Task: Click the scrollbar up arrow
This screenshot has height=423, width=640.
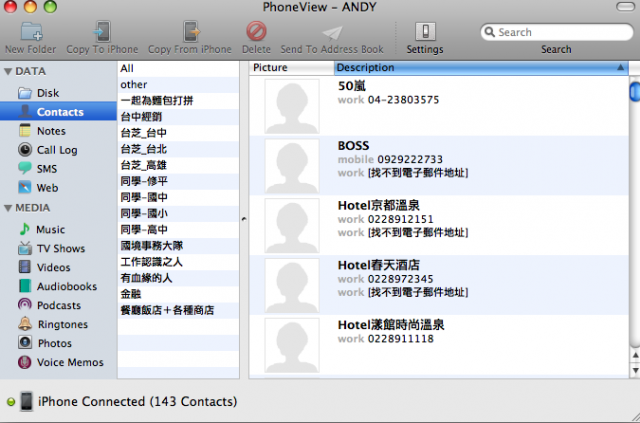Action: click(635, 356)
